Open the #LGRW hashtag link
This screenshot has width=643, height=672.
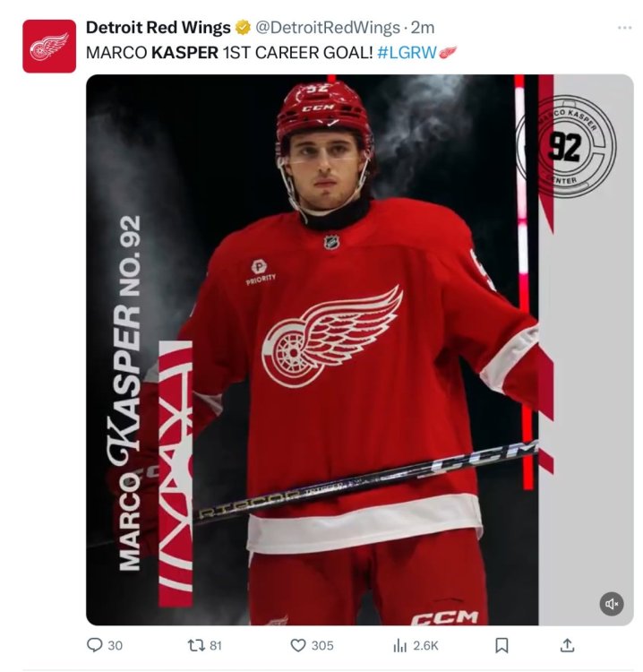pos(407,53)
